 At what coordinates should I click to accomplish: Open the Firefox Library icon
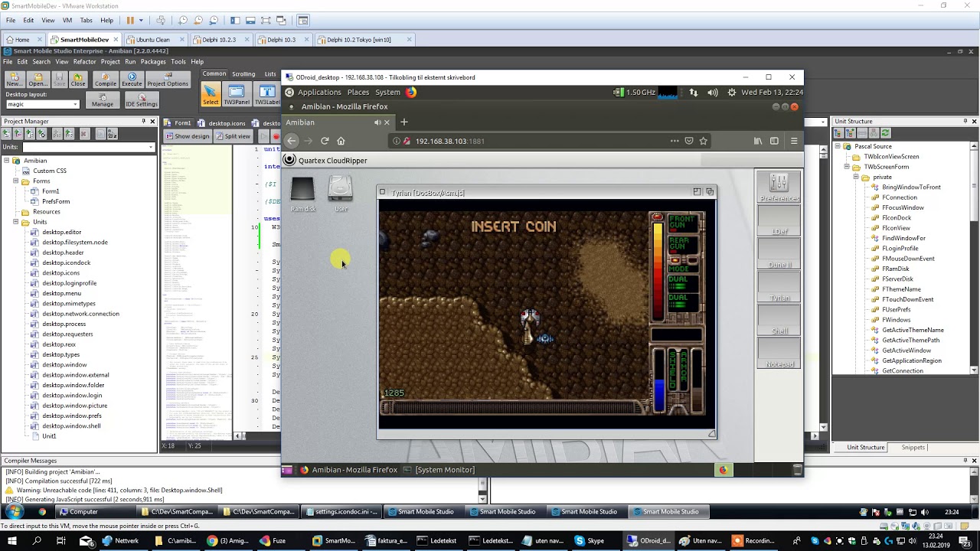tap(758, 141)
